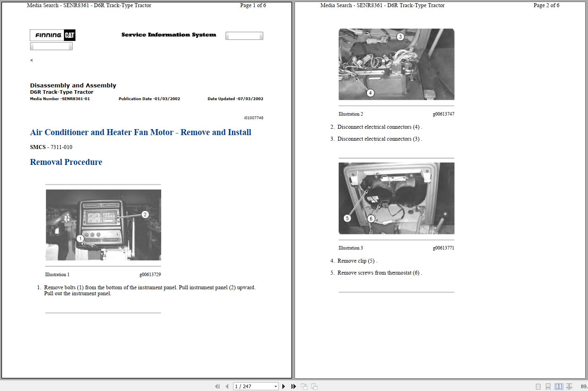This screenshot has height=391, width=588.
Task: Click the 'Remove clip (5)' step
Action: point(357,261)
